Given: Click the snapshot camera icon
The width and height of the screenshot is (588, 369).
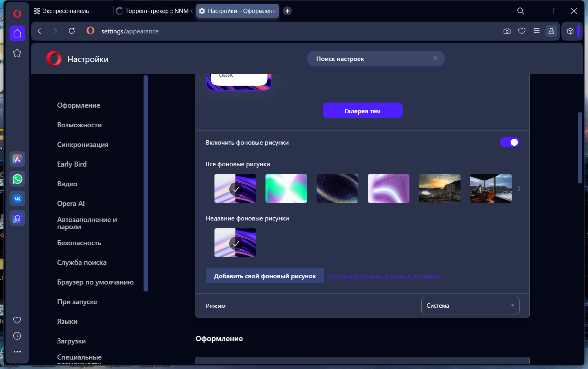Looking at the screenshot, I should [x=507, y=31].
